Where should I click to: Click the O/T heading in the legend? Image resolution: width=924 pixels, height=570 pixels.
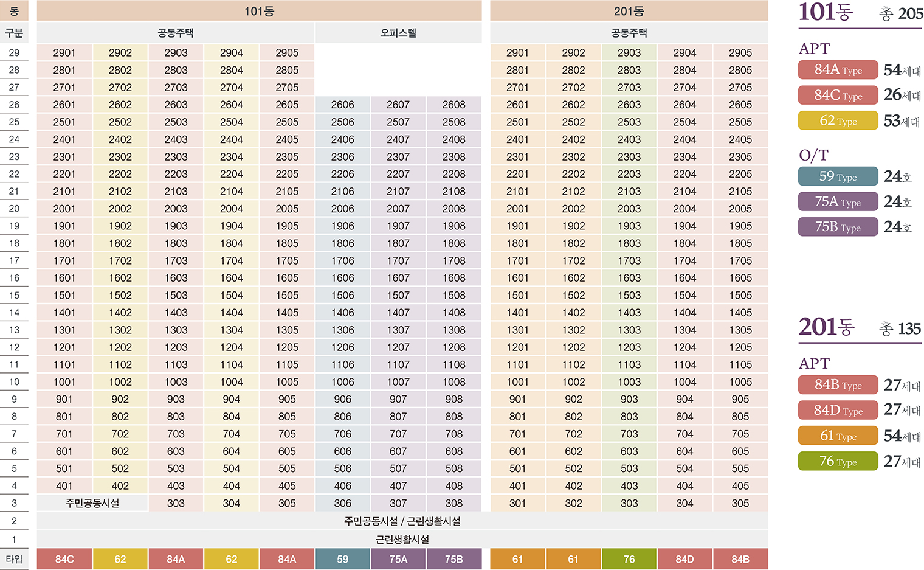813,156
